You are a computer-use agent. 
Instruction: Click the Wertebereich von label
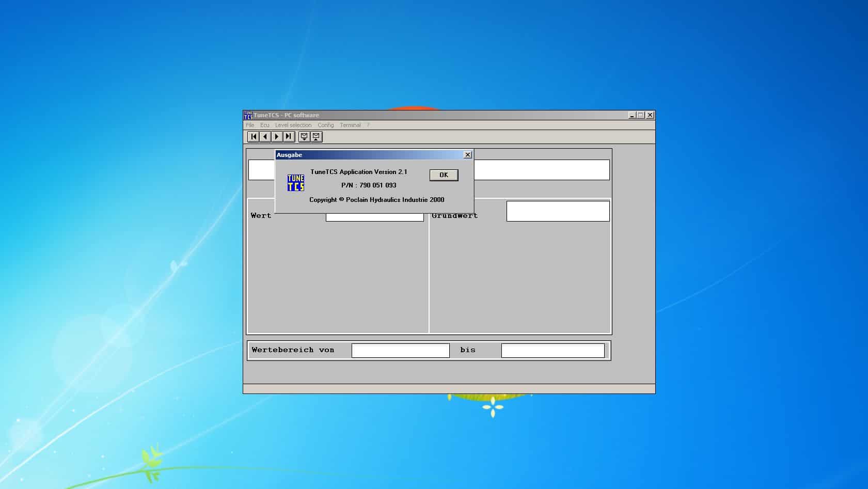tap(293, 350)
